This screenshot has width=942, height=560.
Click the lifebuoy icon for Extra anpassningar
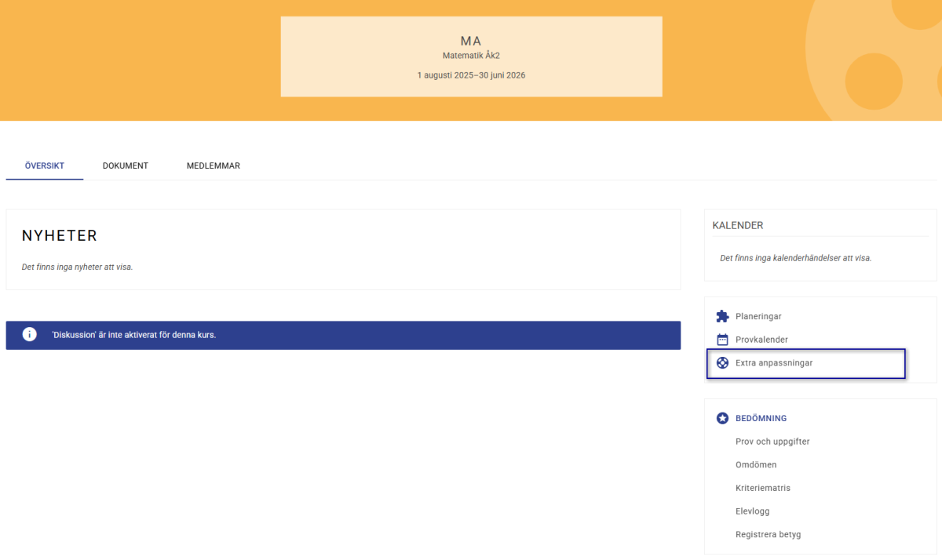pyautogui.click(x=722, y=363)
